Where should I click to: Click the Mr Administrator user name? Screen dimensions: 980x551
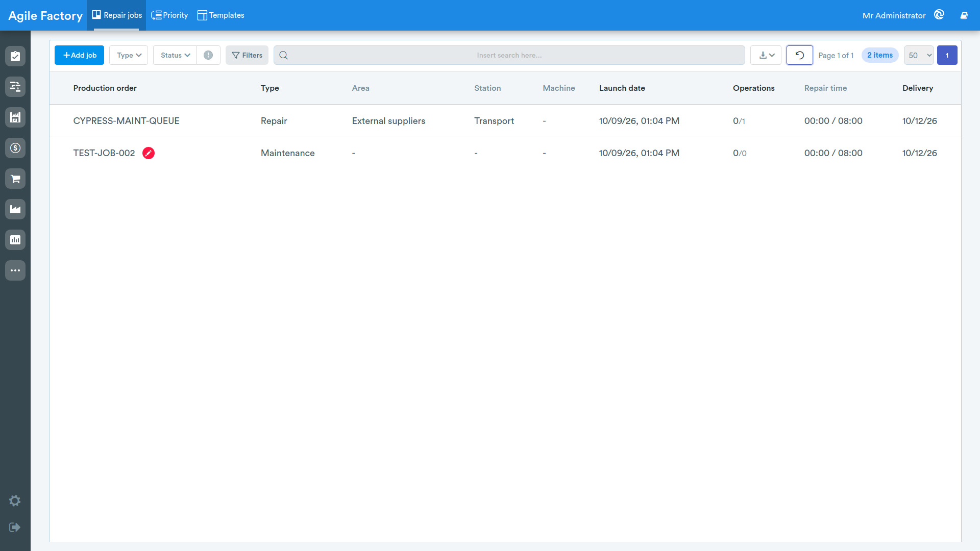click(x=894, y=15)
